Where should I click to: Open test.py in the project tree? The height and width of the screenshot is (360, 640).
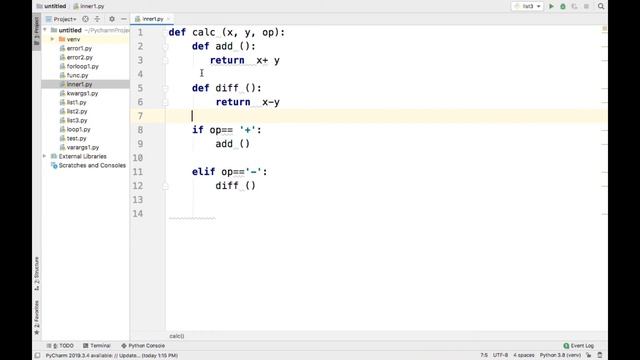76,138
